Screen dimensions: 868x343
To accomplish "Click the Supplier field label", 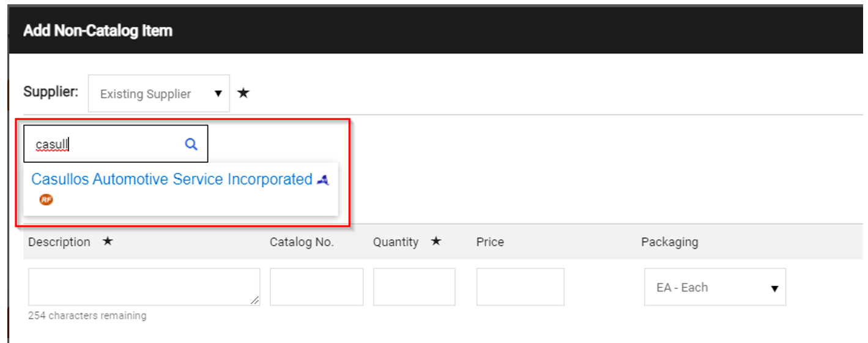I will (51, 92).
